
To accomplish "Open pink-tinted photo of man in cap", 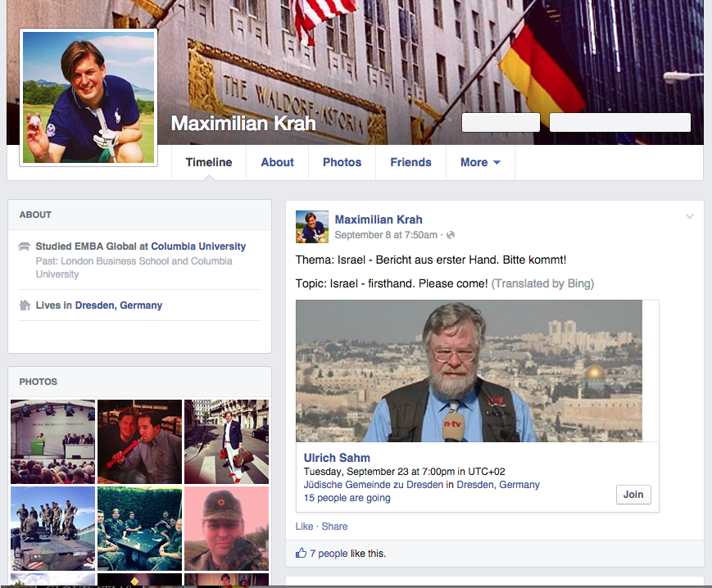I will pyautogui.click(x=227, y=528).
